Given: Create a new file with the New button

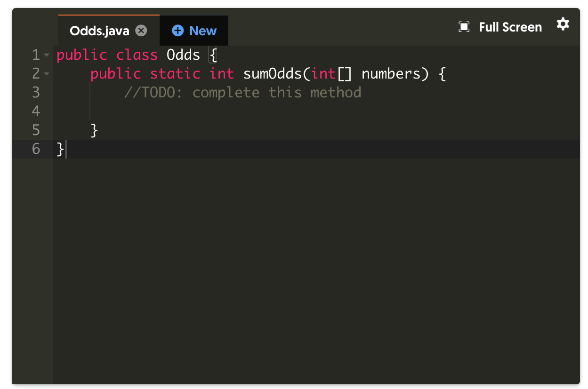Looking at the screenshot, I should [x=194, y=30].
